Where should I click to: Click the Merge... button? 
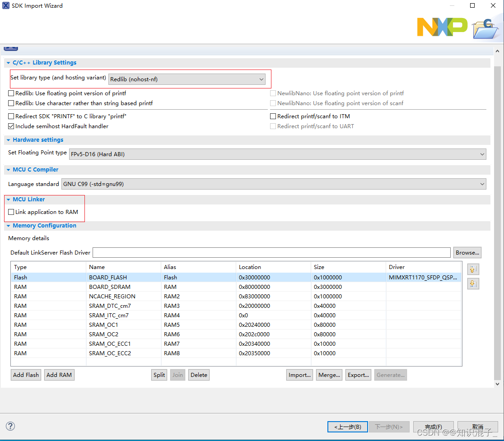tap(329, 375)
